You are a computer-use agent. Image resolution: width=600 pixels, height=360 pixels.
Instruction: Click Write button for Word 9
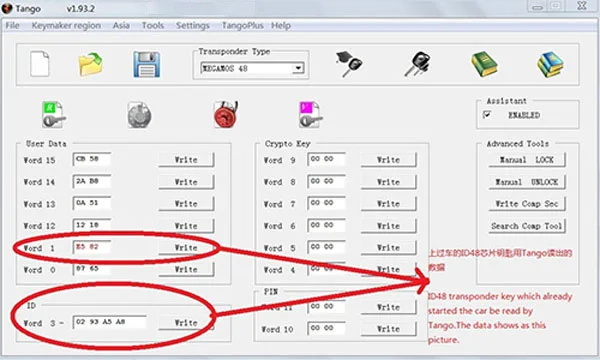(388, 160)
